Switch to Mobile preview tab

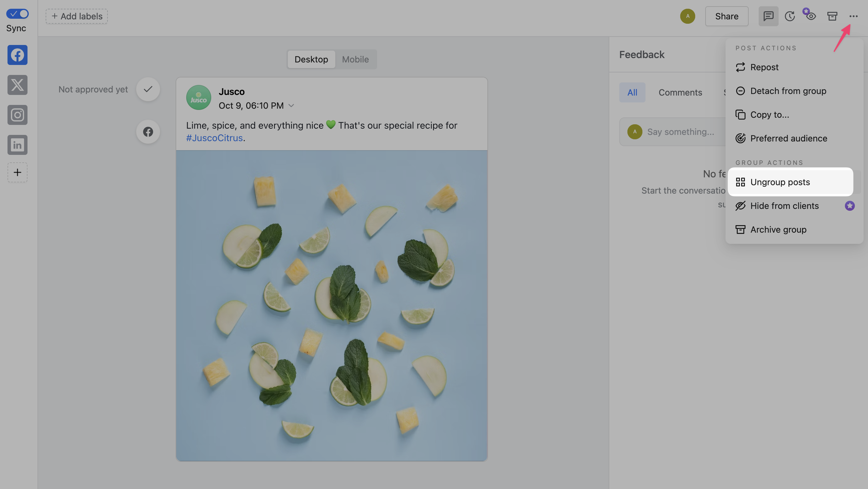355,60
